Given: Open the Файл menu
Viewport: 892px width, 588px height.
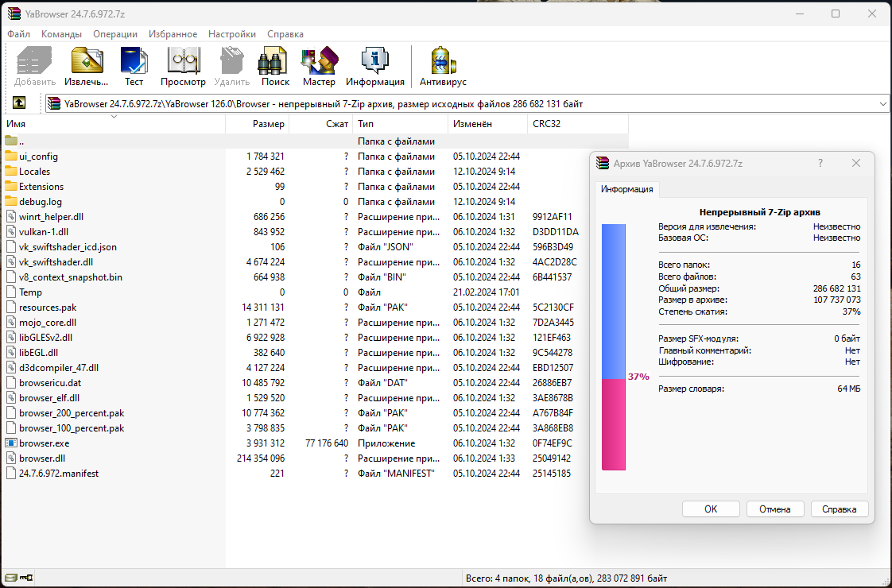Looking at the screenshot, I should pos(19,34).
